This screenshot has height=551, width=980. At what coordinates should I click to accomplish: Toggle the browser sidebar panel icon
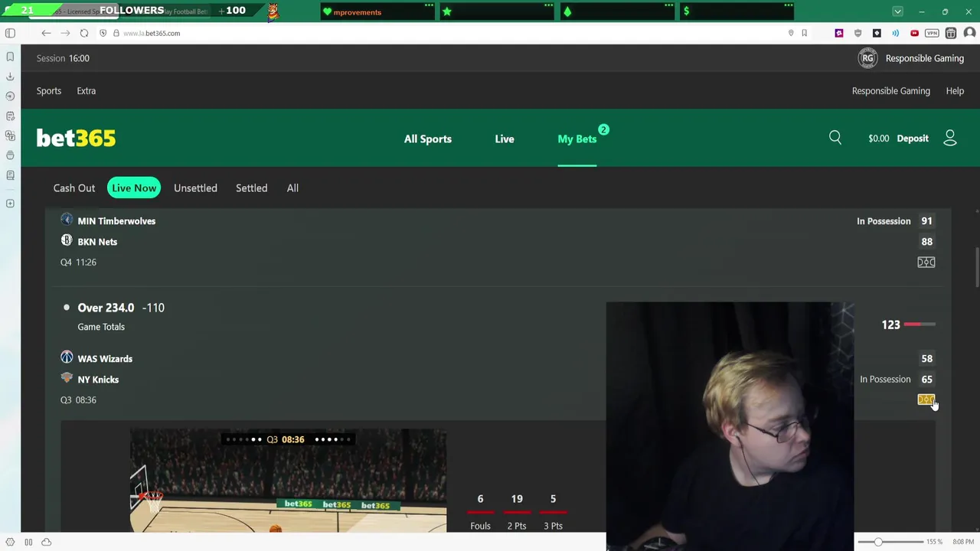pos(10,33)
